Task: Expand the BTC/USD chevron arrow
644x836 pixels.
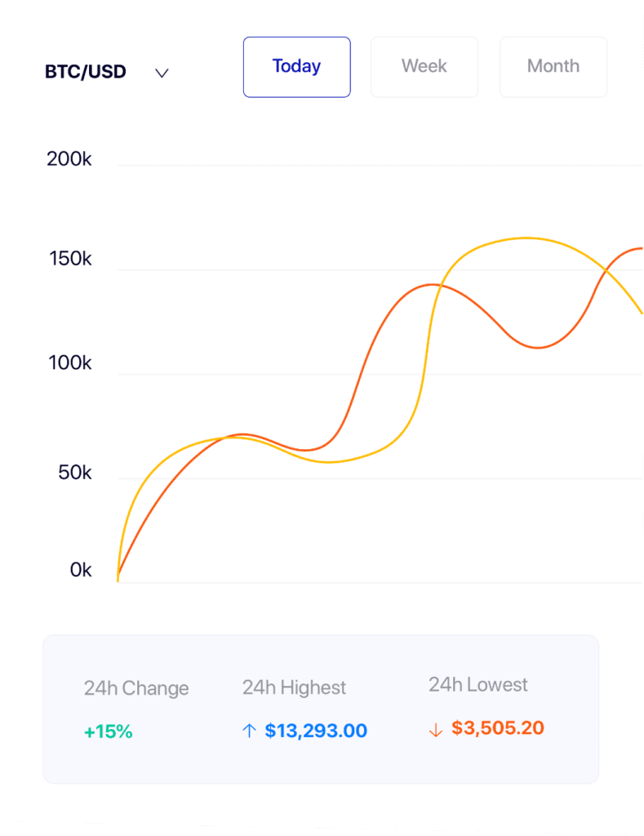Action: pyautogui.click(x=162, y=73)
